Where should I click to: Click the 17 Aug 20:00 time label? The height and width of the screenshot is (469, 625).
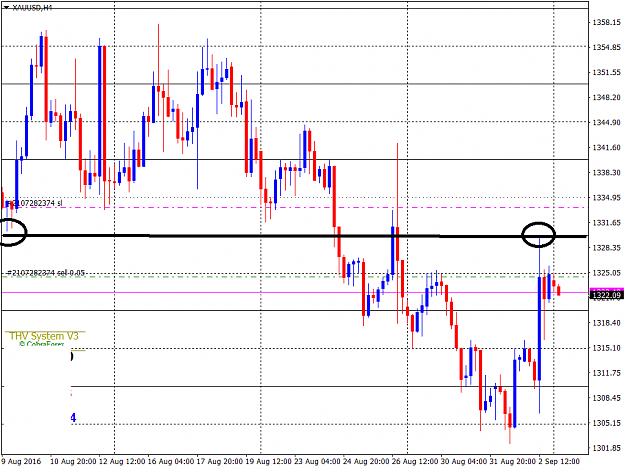click(220, 461)
